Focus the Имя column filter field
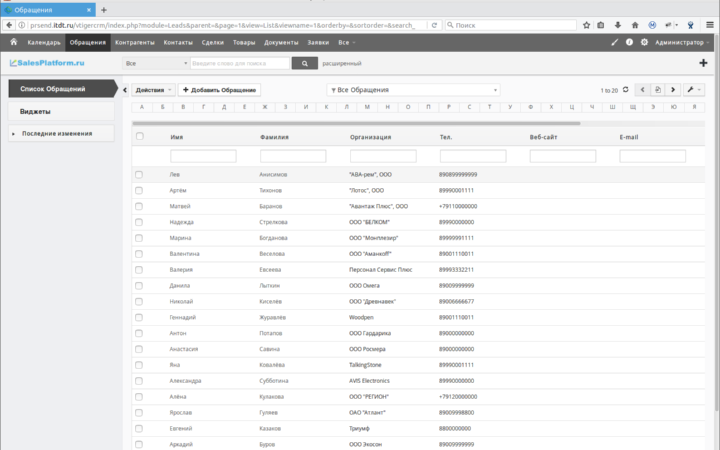 point(203,156)
